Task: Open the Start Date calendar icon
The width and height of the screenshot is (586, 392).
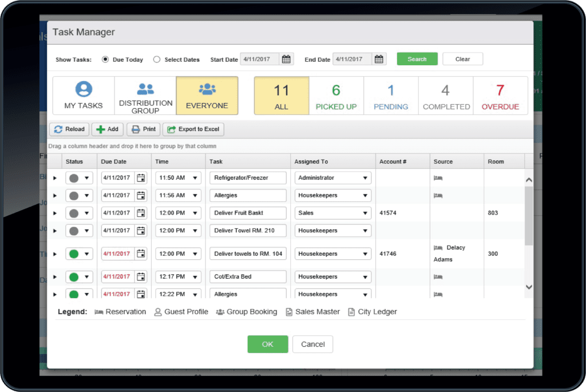Action: 286,58
